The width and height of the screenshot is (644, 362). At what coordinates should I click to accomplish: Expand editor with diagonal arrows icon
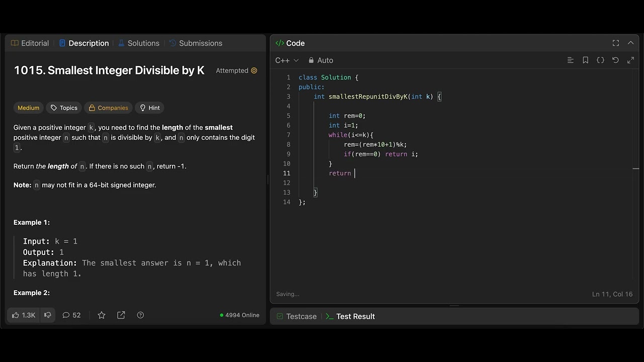pos(630,60)
